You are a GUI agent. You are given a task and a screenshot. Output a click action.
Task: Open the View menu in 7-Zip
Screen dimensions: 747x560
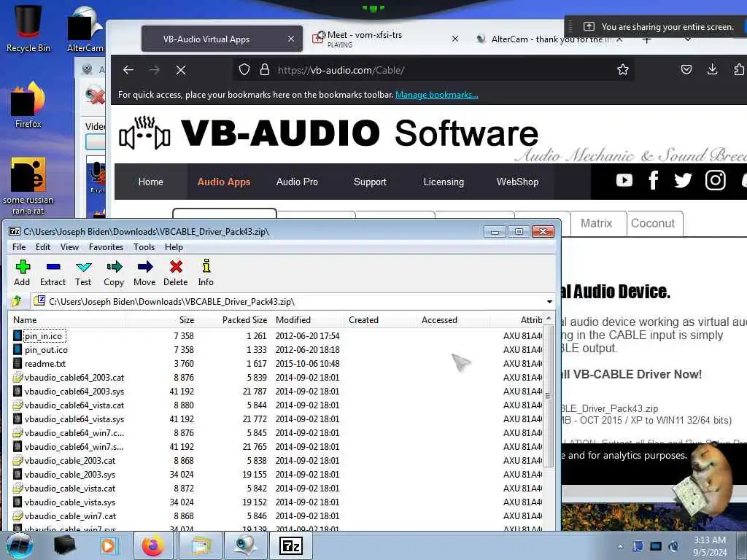[x=69, y=246]
